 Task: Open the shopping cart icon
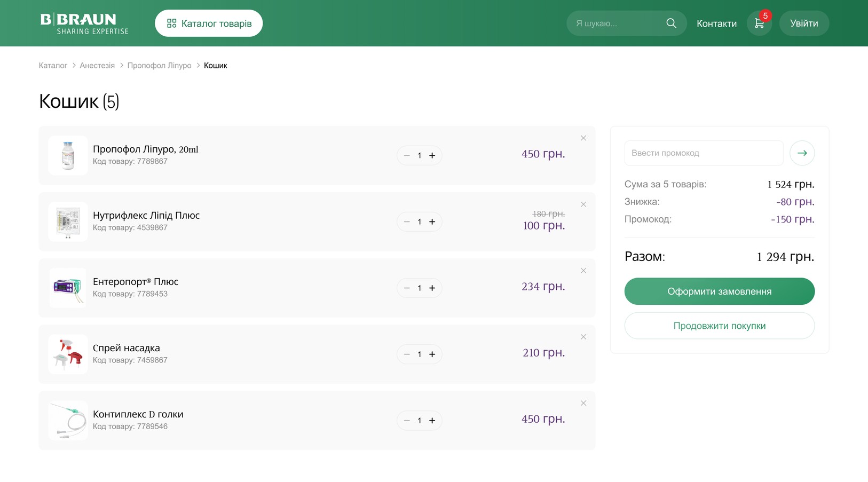coord(759,23)
